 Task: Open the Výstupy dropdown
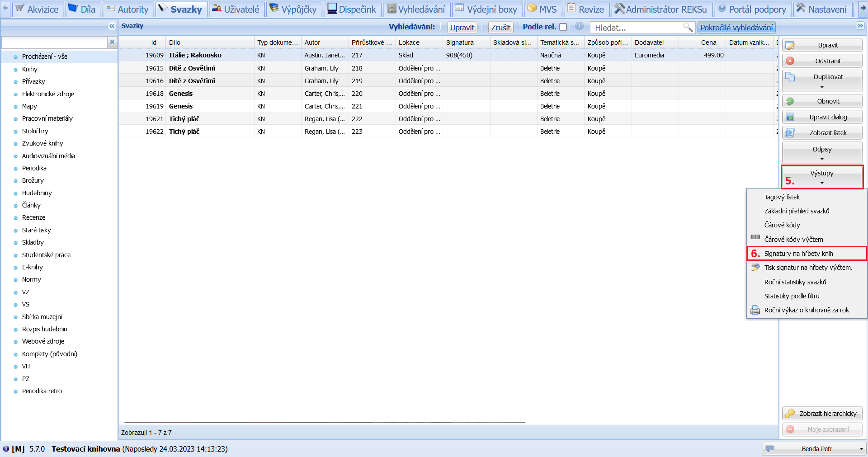tap(822, 177)
